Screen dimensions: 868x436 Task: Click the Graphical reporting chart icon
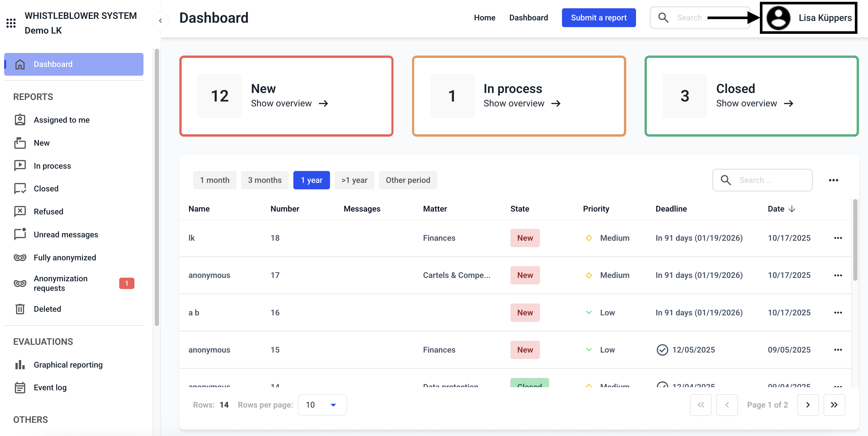20,365
